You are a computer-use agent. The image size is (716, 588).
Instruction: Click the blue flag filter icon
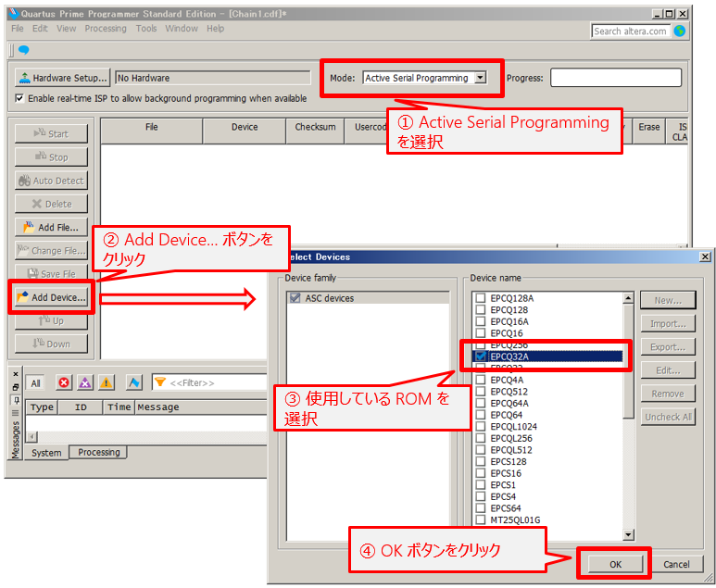click(134, 382)
